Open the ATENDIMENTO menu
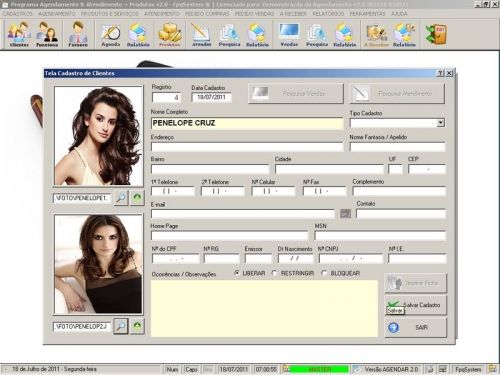The height and width of the screenshot is (375, 500). [x=162, y=14]
